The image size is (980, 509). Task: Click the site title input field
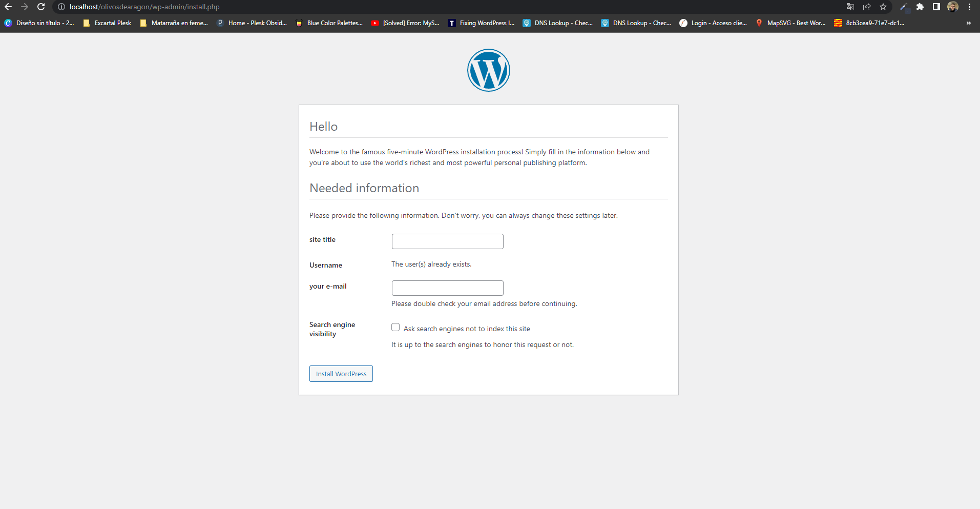(x=447, y=241)
